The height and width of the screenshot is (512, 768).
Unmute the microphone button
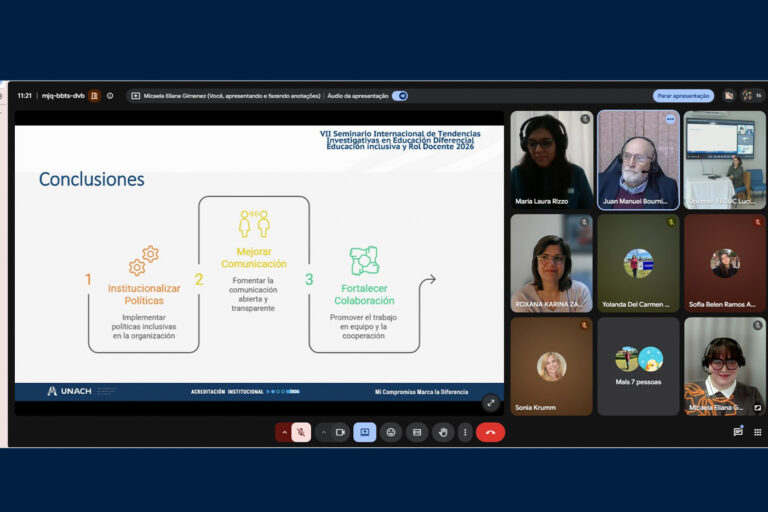pyautogui.click(x=301, y=432)
